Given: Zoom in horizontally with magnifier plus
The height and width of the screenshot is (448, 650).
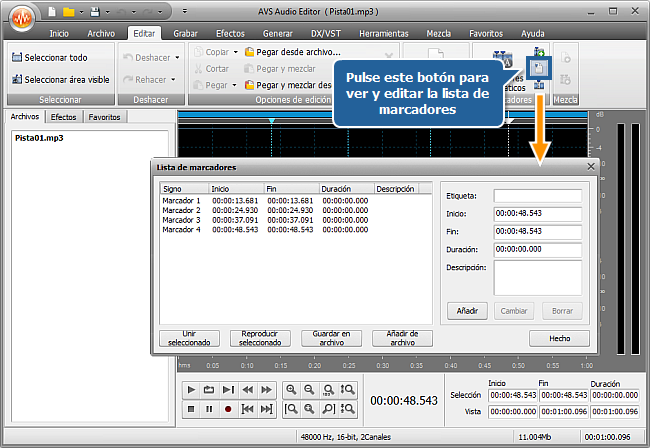Looking at the screenshot, I should (x=291, y=390).
